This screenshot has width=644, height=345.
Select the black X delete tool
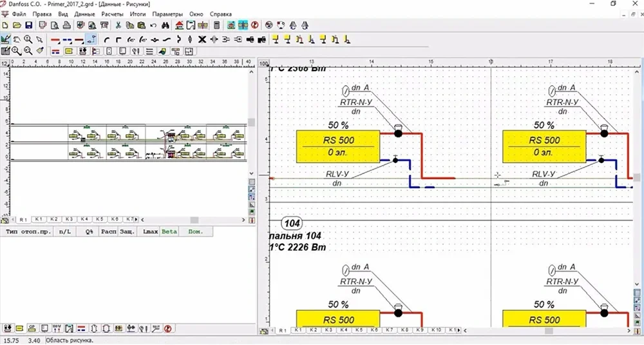(x=202, y=39)
